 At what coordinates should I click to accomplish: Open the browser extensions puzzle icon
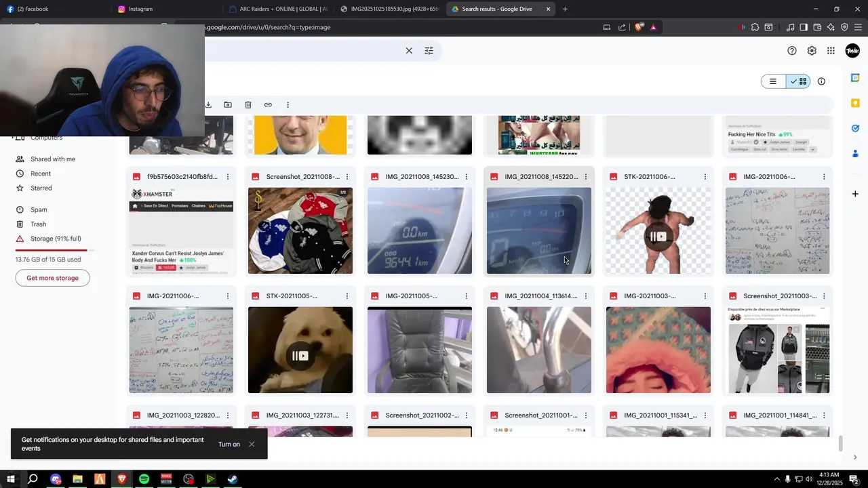755,27
